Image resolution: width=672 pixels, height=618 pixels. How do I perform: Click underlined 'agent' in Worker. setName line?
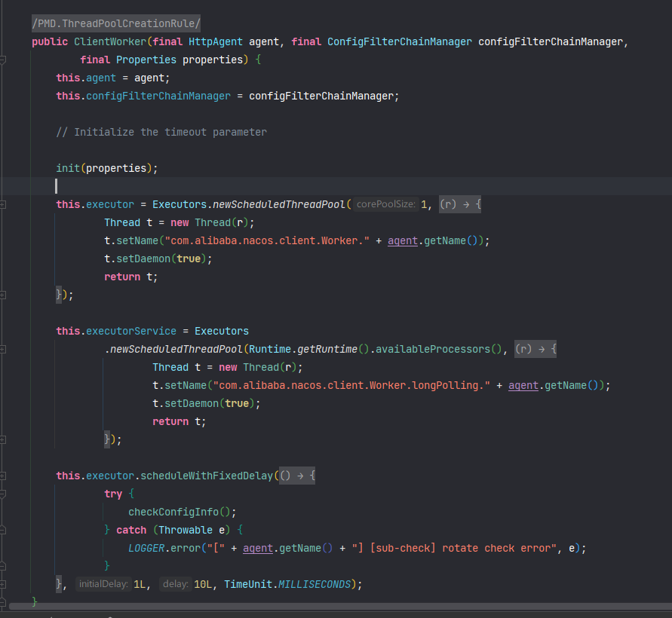(403, 240)
